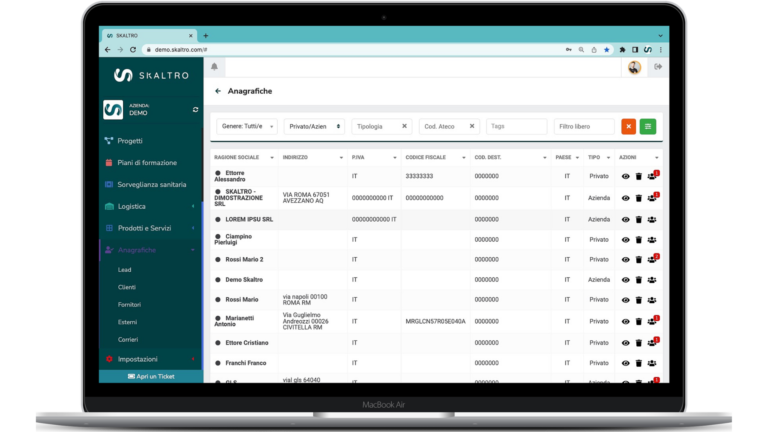
Task: Open the Fornitori submenu item
Action: 129,305
